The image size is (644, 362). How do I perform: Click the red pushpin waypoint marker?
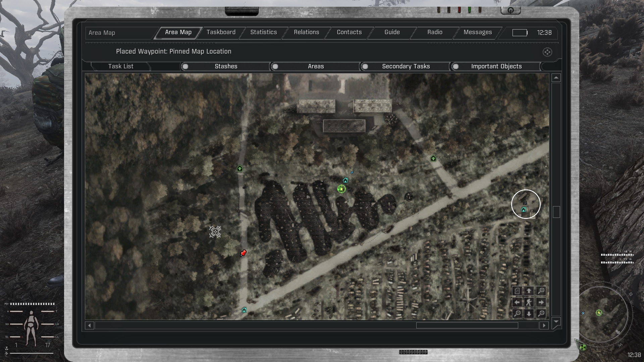pyautogui.click(x=244, y=253)
